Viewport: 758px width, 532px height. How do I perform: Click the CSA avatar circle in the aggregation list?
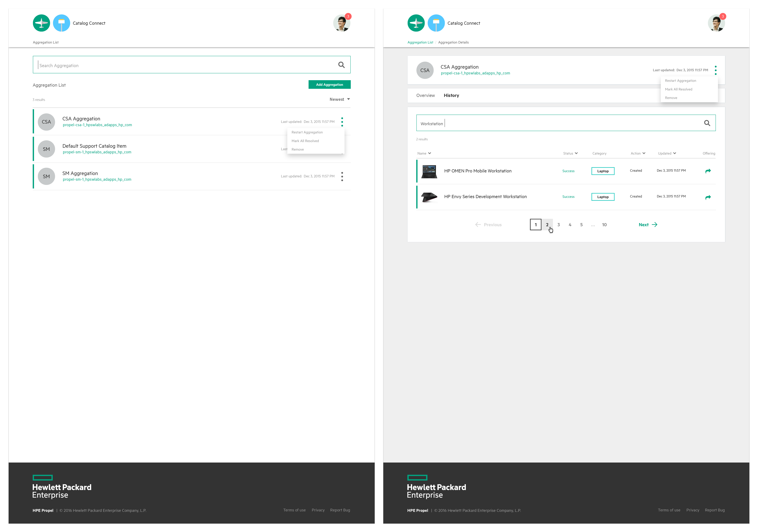[47, 122]
